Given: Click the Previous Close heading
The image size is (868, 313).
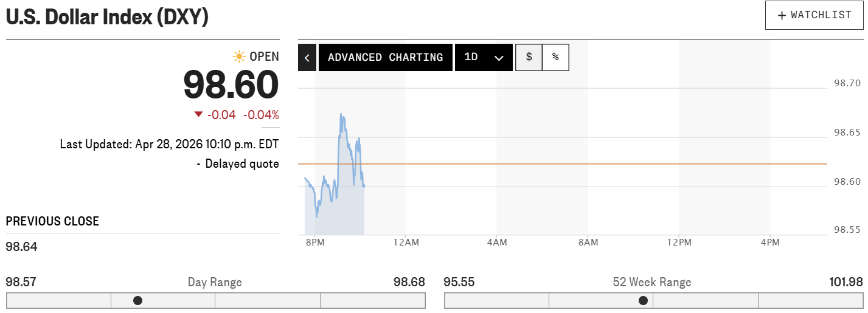Looking at the screenshot, I should coord(52,221).
